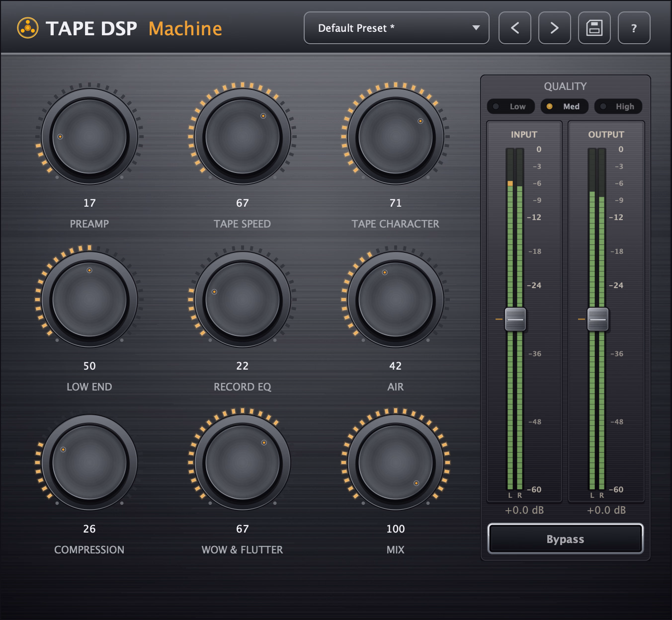This screenshot has height=620, width=672.
Task: Click the MIX knob
Action: click(396, 463)
